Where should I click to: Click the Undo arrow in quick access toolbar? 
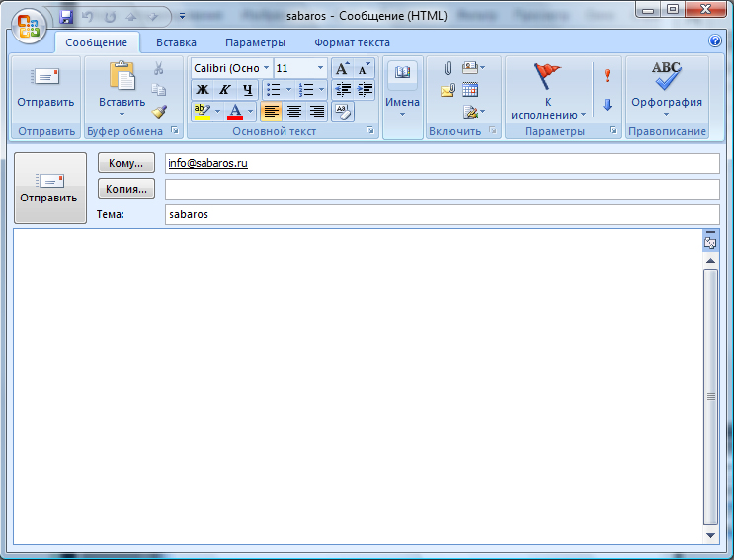pyautogui.click(x=88, y=17)
